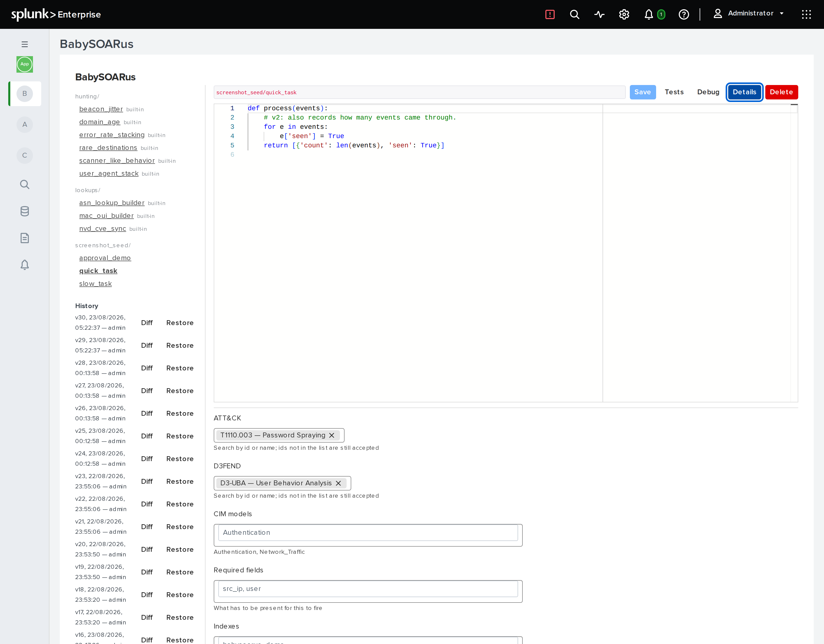
Task: Remove the D3-UBA User Behavior Analysis tag
Action: point(338,483)
